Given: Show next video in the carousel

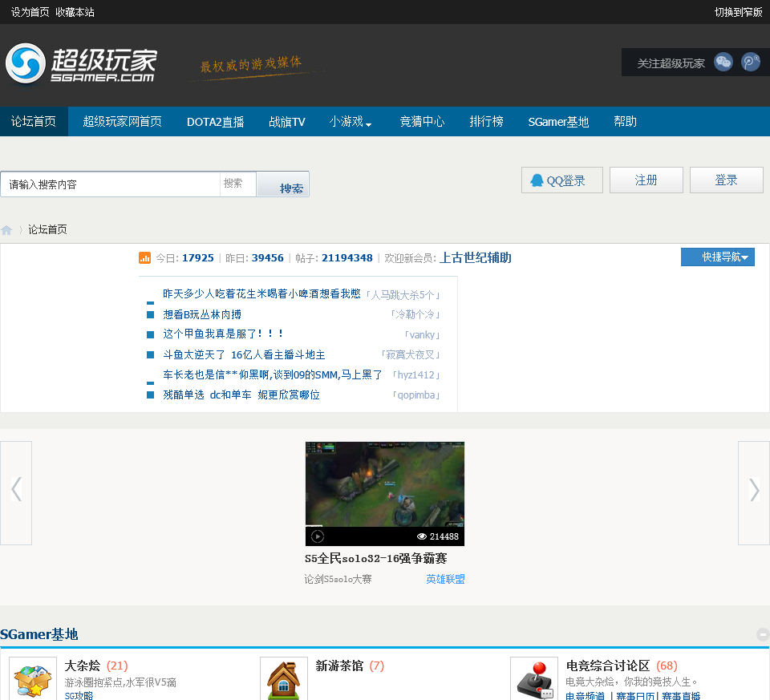Looking at the screenshot, I should tap(754, 493).
